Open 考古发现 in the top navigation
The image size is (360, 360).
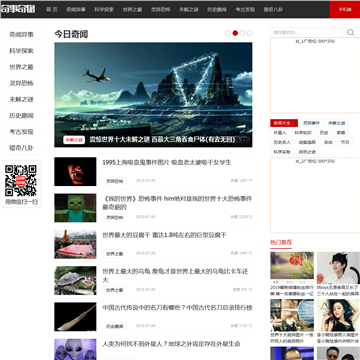[x=245, y=10]
